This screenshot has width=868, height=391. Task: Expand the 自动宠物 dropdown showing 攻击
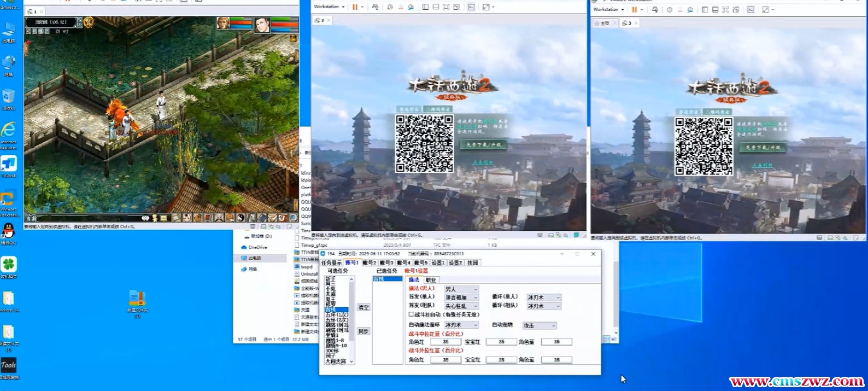[539, 325]
